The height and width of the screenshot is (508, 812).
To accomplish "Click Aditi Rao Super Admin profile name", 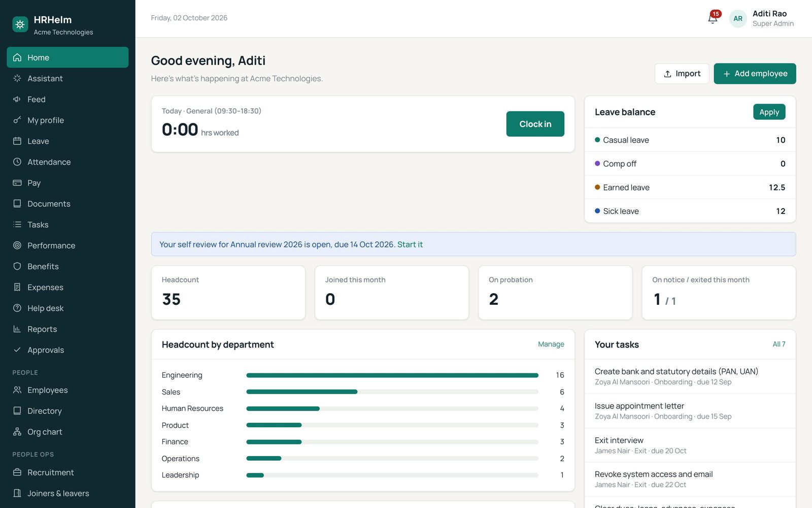I will coord(773,18).
